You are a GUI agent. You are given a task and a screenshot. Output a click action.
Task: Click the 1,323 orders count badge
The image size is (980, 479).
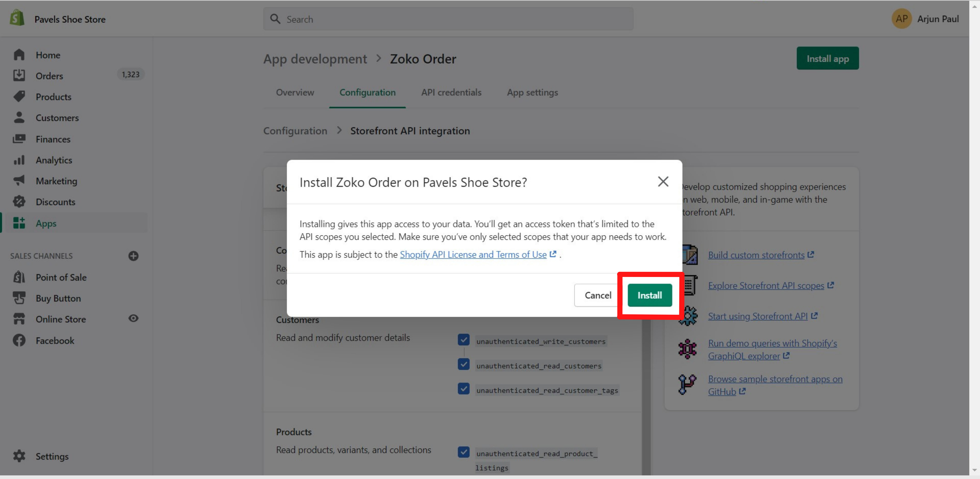tap(130, 74)
